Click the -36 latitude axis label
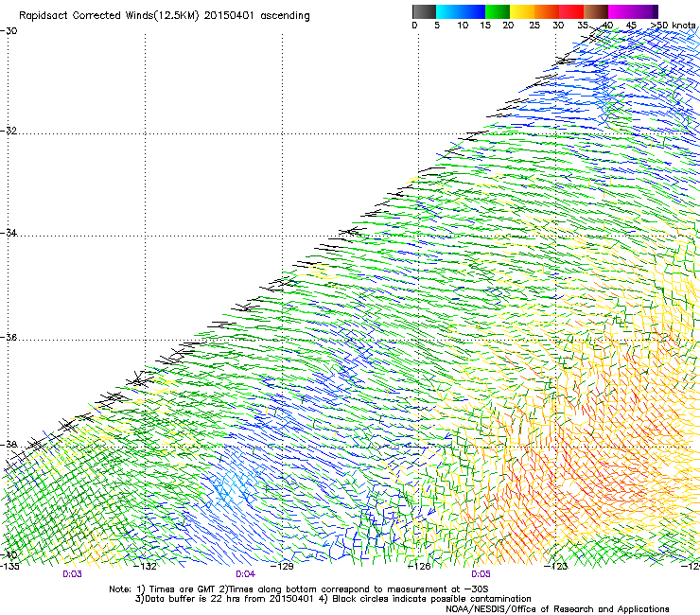 tap(9, 337)
